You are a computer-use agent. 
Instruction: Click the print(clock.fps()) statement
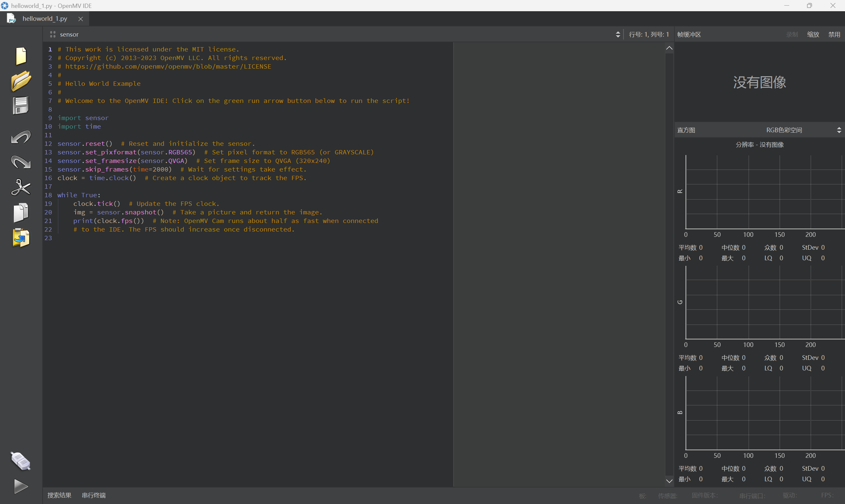(x=109, y=221)
